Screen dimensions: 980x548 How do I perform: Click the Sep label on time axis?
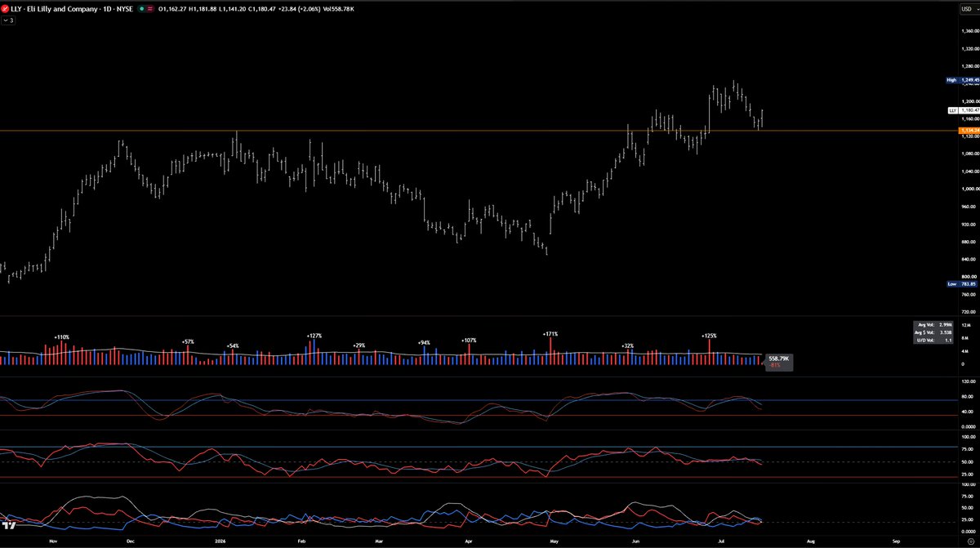(896, 541)
